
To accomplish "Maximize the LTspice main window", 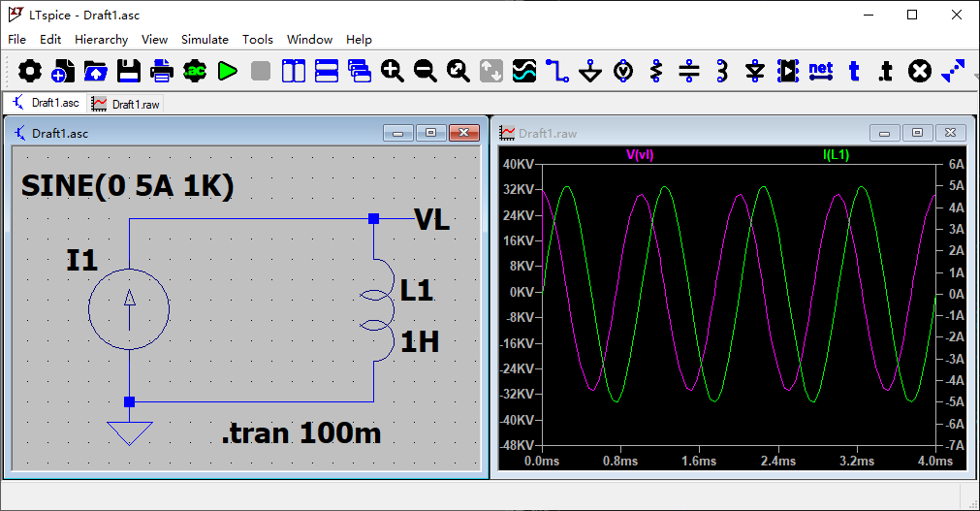I will point(912,15).
